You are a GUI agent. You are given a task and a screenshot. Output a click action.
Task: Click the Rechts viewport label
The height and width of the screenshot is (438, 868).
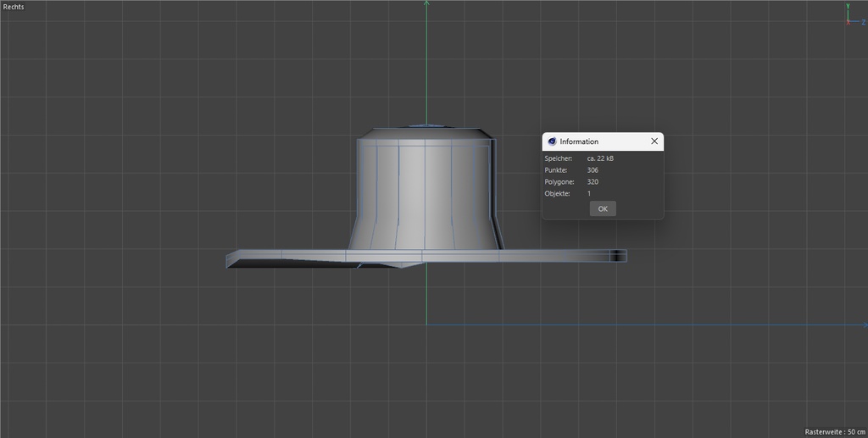[x=14, y=7]
